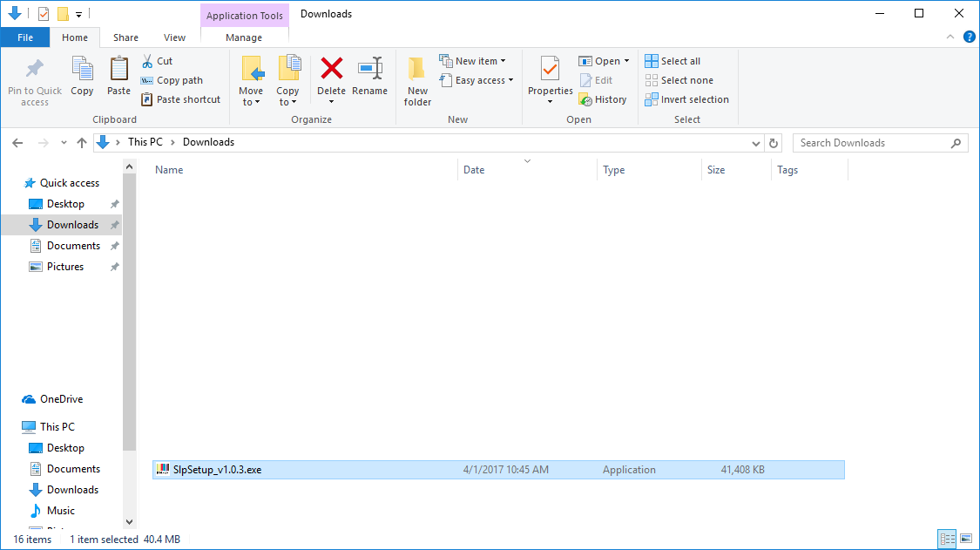Click the Help question mark icon
The height and width of the screenshot is (550, 980).
[969, 37]
